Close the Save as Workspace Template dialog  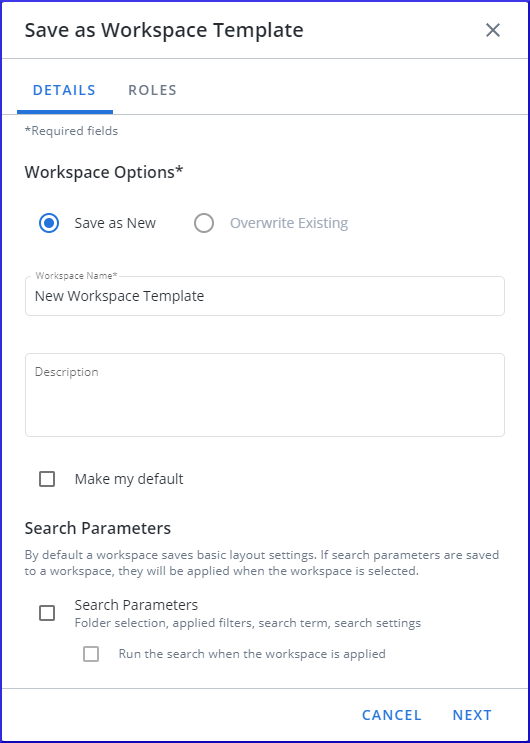(x=493, y=30)
